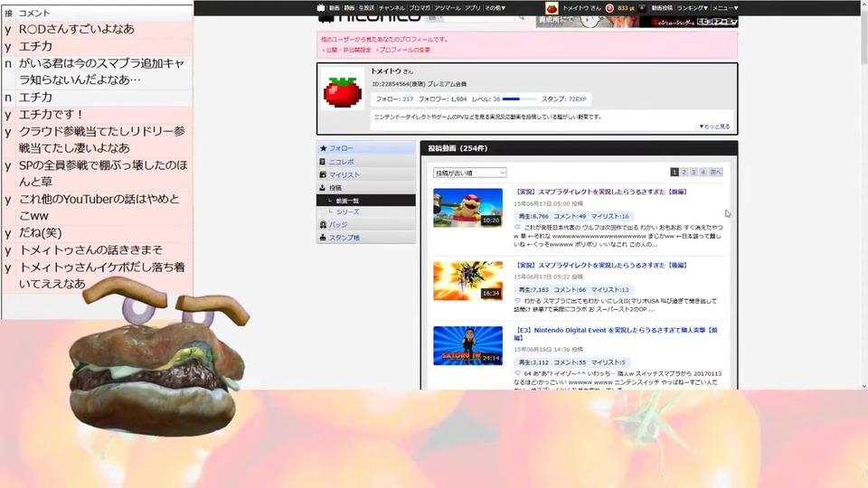Viewport: 868px width, 488px height.
Task: Click the star icon beside フォロー
Action: point(323,148)
